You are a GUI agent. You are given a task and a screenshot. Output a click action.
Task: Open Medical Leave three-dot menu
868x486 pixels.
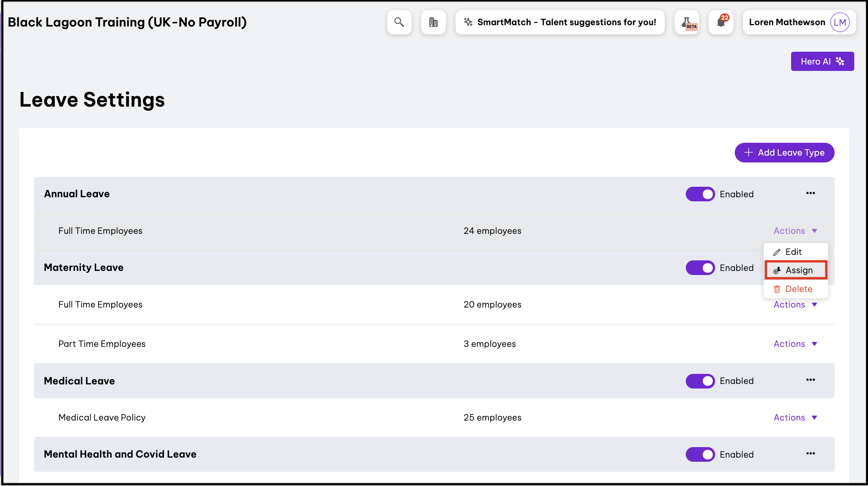click(810, 380)
